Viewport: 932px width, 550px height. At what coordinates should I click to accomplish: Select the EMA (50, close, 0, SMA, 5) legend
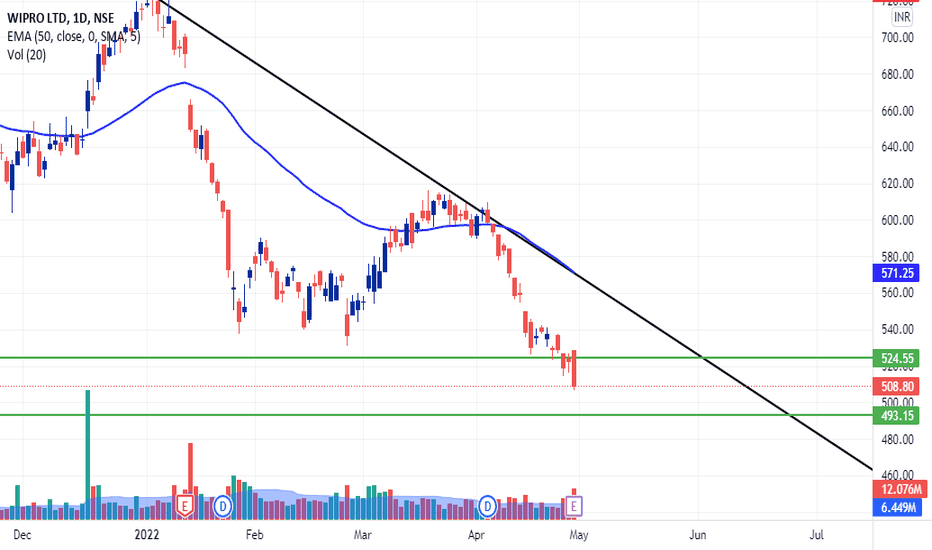(x=74, y=37)
